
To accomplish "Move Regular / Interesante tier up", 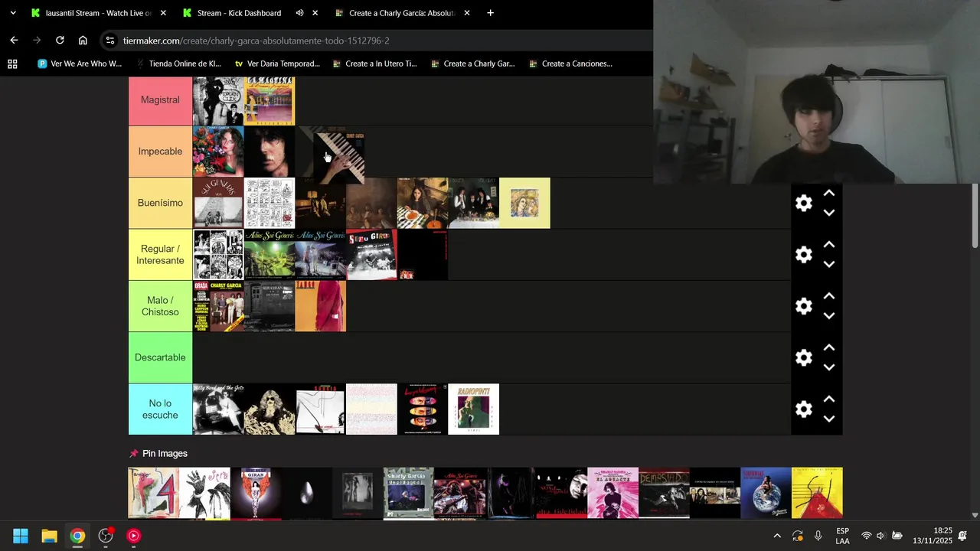I will (x=828, y=245).
